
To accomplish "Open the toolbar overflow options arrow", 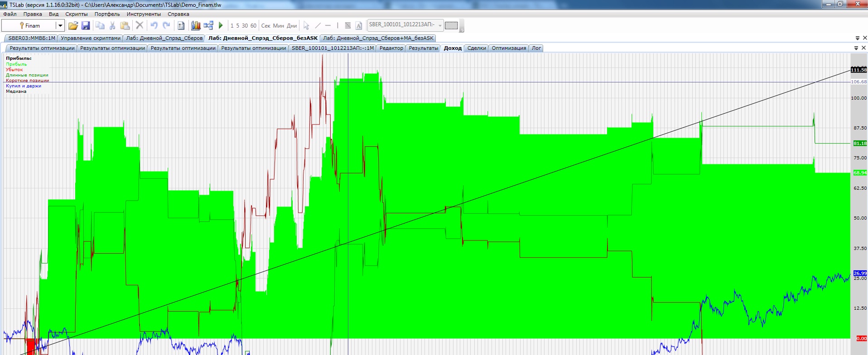I will click(462, 30).
